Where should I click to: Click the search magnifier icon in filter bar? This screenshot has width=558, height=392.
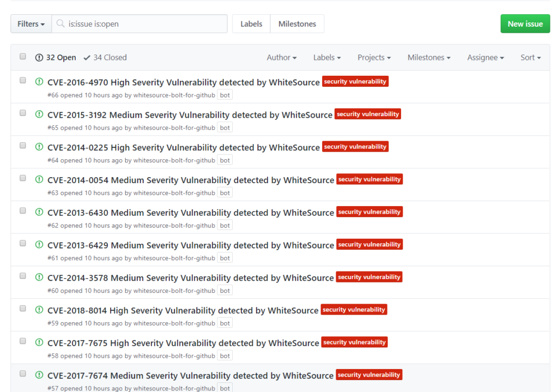[60, 23]
